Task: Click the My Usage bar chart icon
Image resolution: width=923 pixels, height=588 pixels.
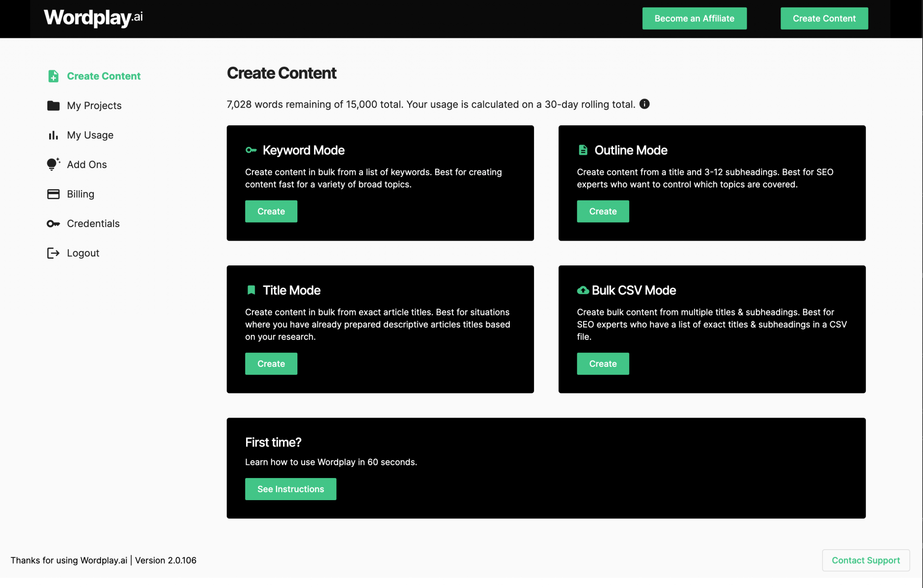Action: coord(53,135)
